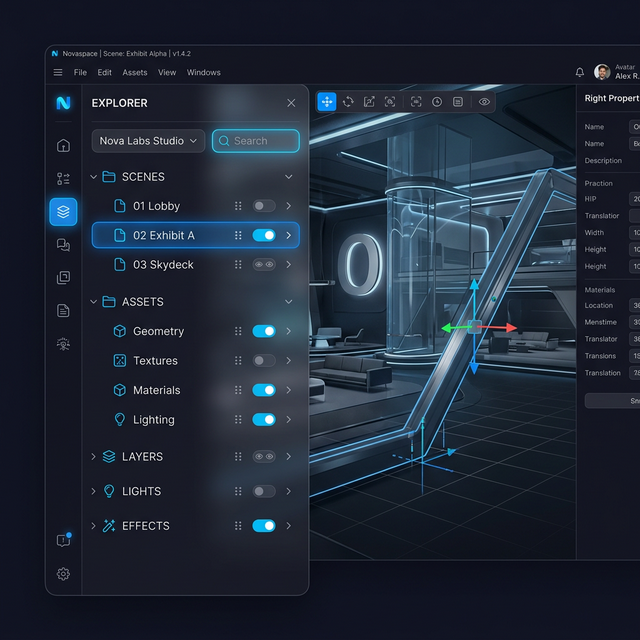This screenshot has height=640, width=640.
Task: Collapse the SCENES folder
Action: tap(95, 177)
